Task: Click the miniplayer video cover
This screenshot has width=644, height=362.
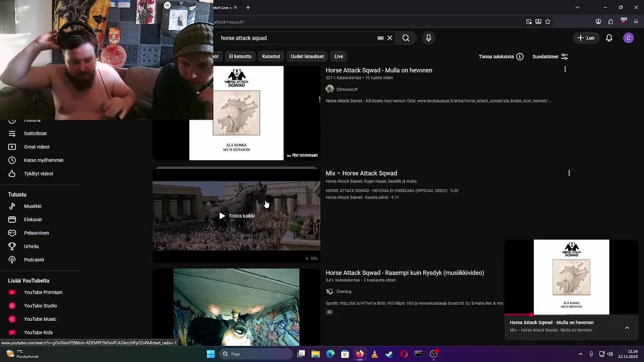Action: tap(572, 277)
